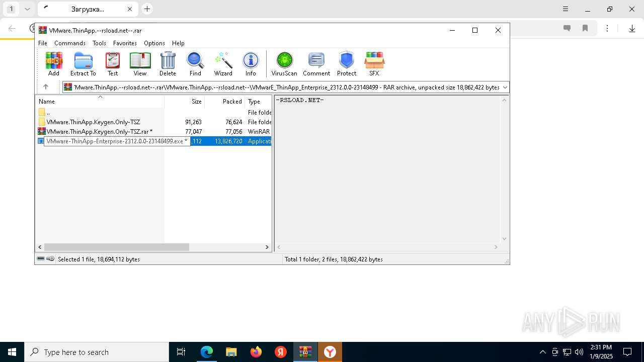Screen dimensions: 644x362
Task: Click the Add archive toolbar icon
Action: pos(54,64)
